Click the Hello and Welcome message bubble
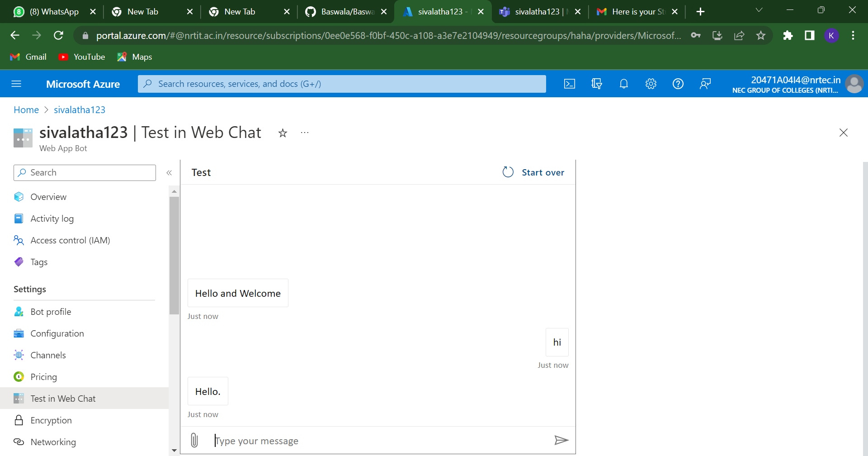Screen dimensions: 868x456 coord(238,293)
